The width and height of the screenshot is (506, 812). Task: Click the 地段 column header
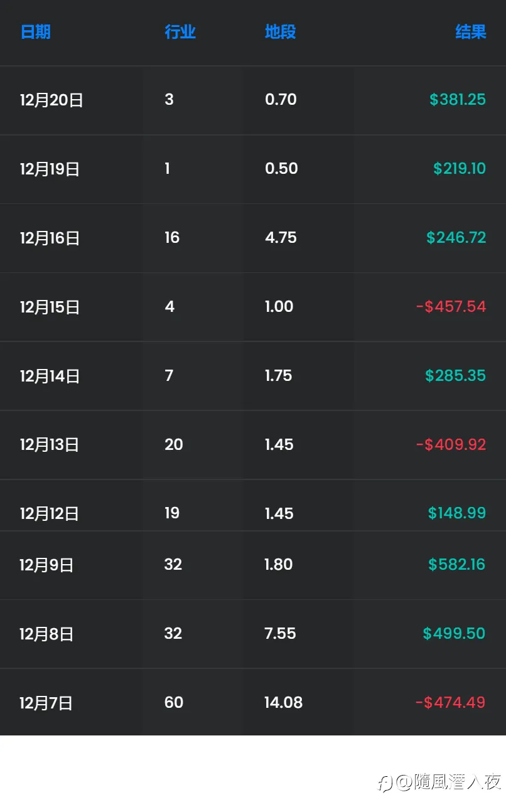(280, 32)
